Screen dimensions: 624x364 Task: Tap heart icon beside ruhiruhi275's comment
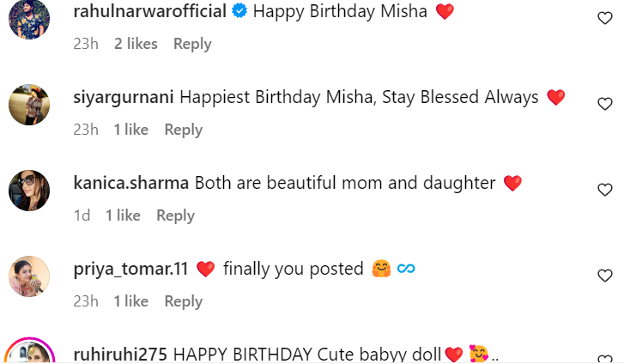point(604,359)
